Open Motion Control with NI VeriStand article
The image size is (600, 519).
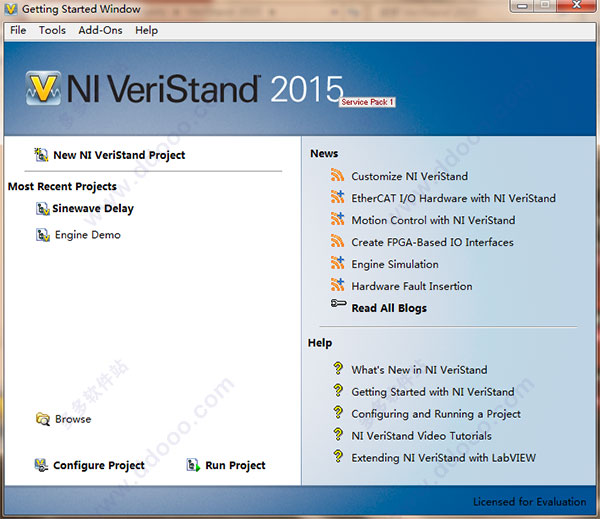click(433, 220)
